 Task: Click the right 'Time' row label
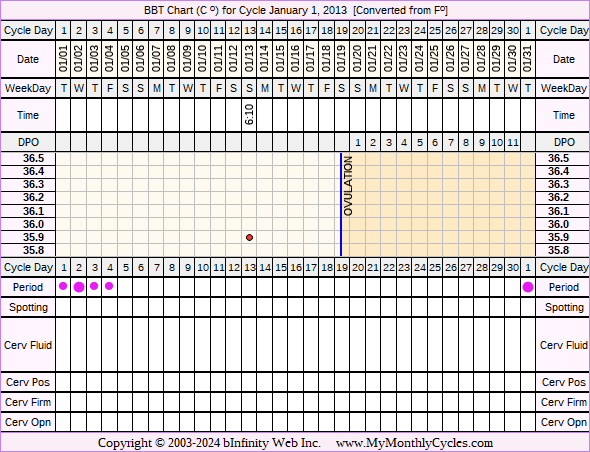pos(563,115)
